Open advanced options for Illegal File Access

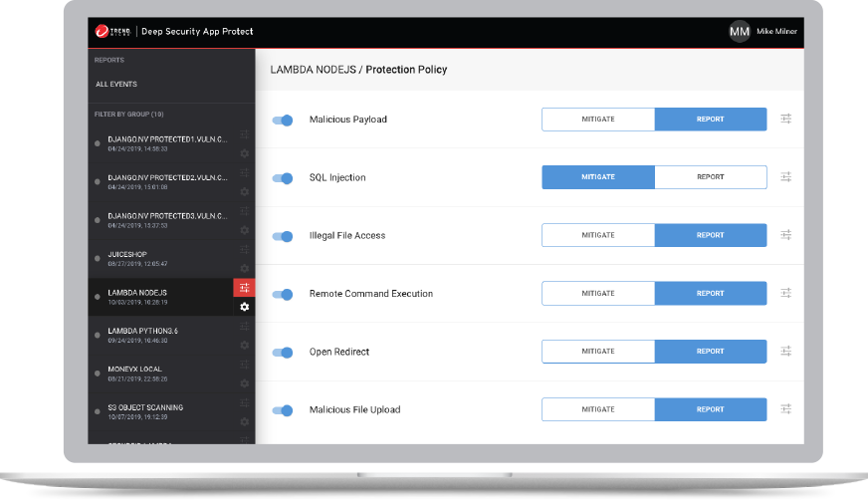tap(785, 235)
